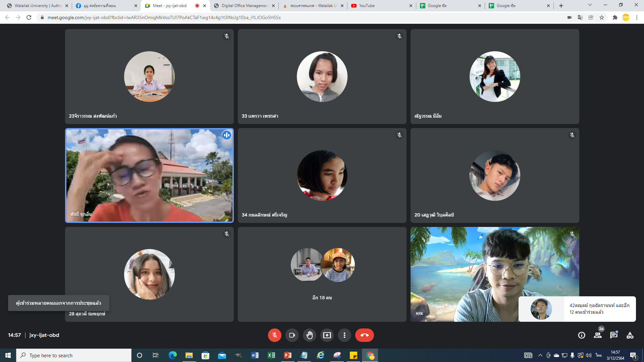
Task: Switch to the YouTube tab
Action: pos(381,6)
